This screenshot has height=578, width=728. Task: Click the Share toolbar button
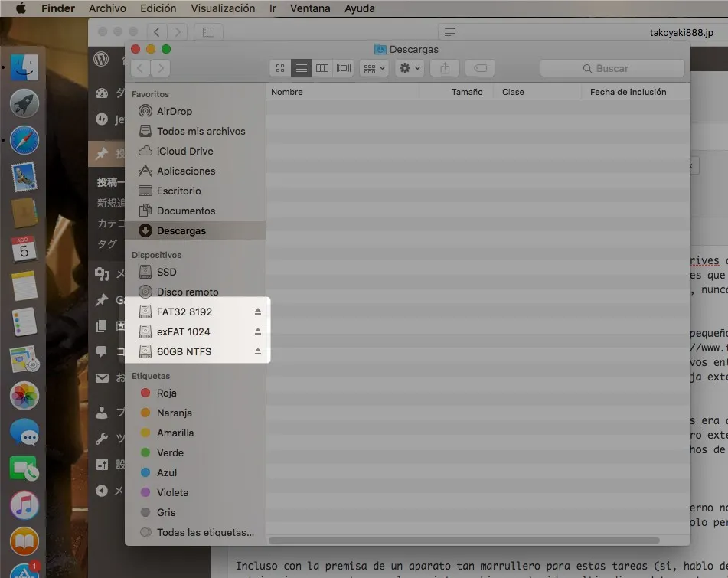[445, 68]
